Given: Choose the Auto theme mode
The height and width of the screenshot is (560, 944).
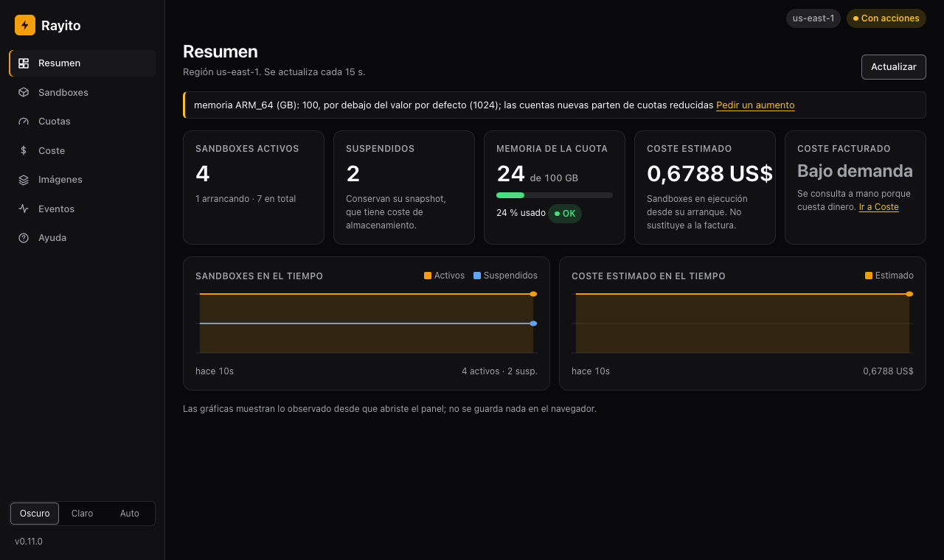Looking at the screenshot, I should pos(130,514).
